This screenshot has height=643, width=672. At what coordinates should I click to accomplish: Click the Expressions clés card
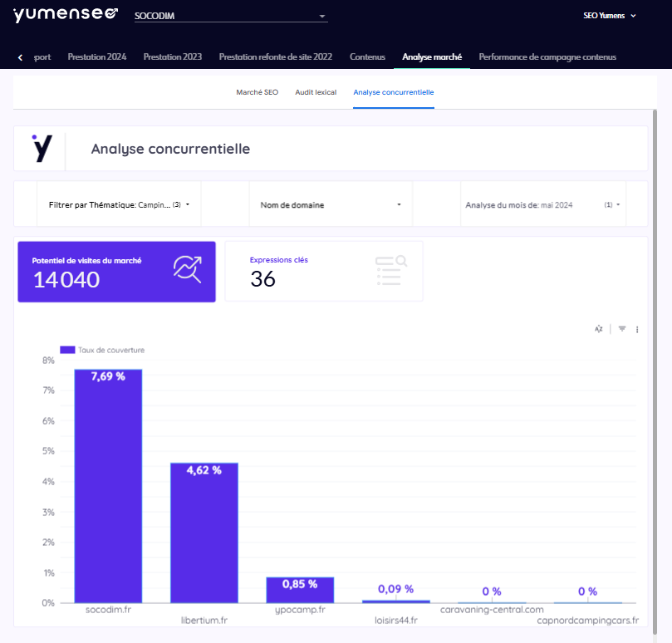point(324,272)
